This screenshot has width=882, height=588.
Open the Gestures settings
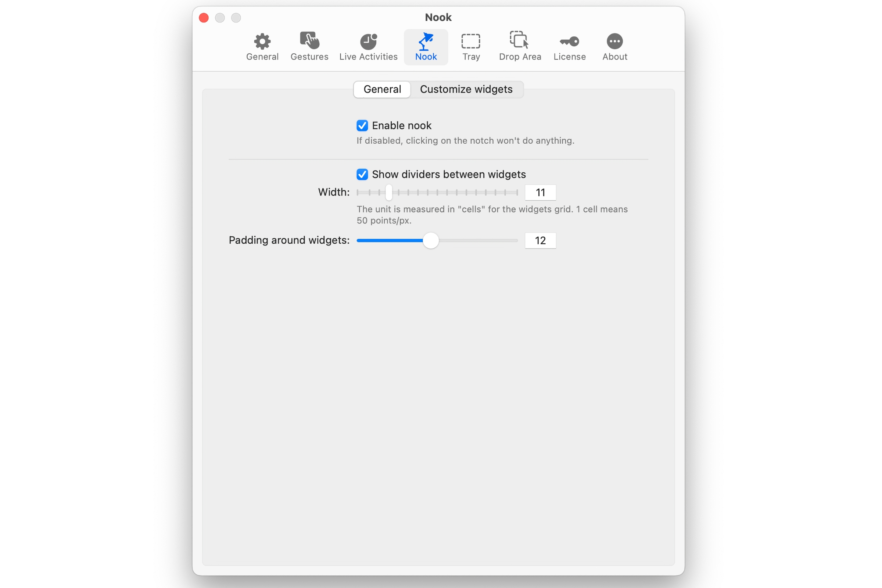[x=309, y=46]
